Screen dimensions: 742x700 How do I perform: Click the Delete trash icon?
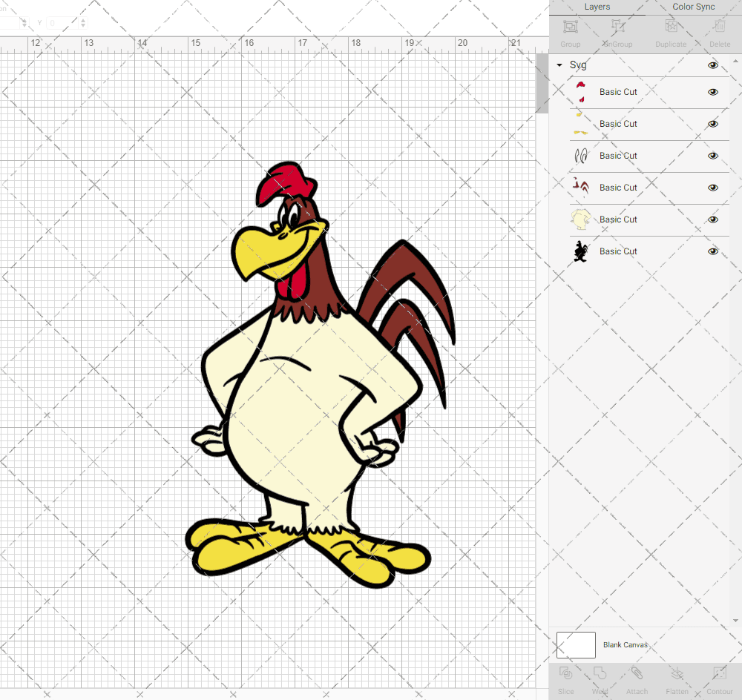[720, 27]
